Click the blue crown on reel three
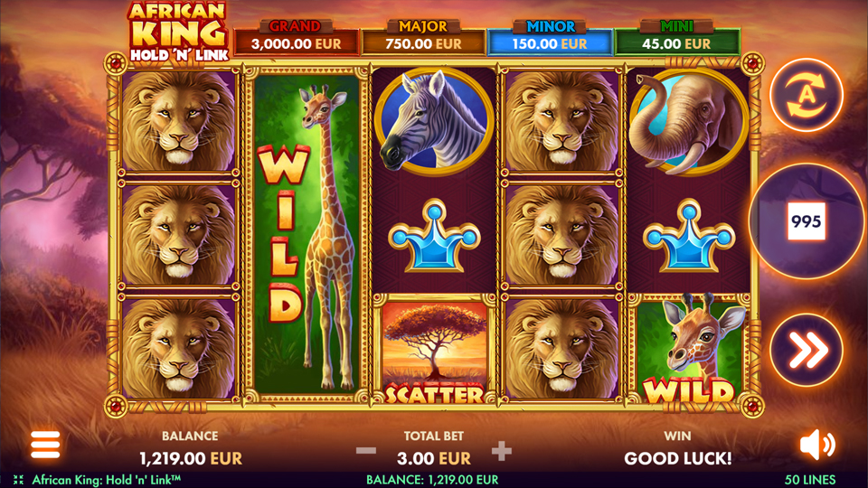This screenshot has height=488, width=868. coord(434,236)
